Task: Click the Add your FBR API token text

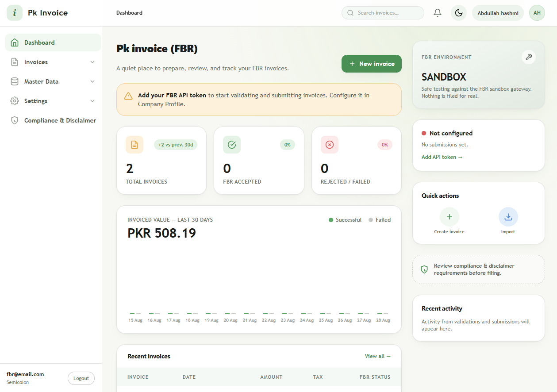Action: click(172, 95)
